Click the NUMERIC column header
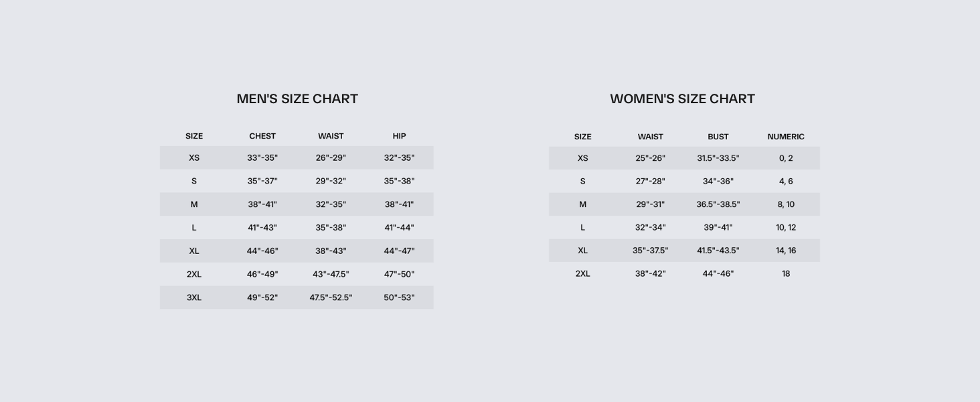 (786, 137)
